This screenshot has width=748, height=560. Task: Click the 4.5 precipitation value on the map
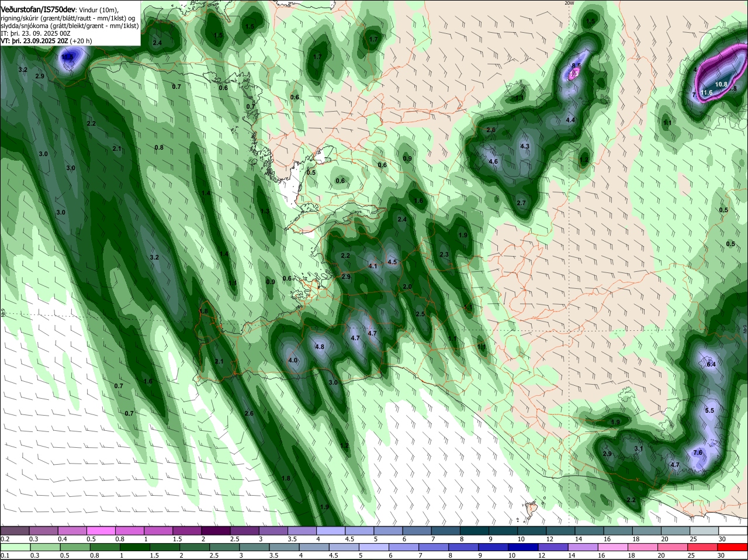392,262
